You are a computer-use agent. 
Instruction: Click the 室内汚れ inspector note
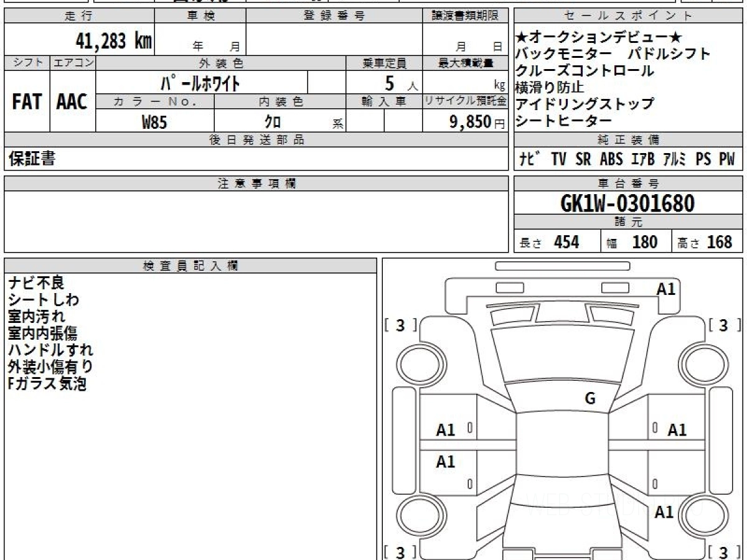click(x=37, y=317)
